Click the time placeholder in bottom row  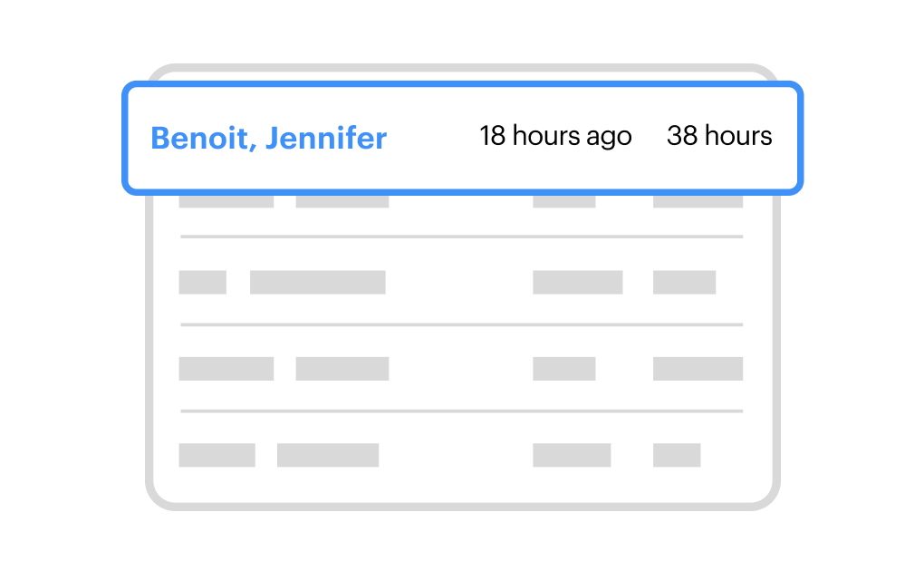point(572,455)
